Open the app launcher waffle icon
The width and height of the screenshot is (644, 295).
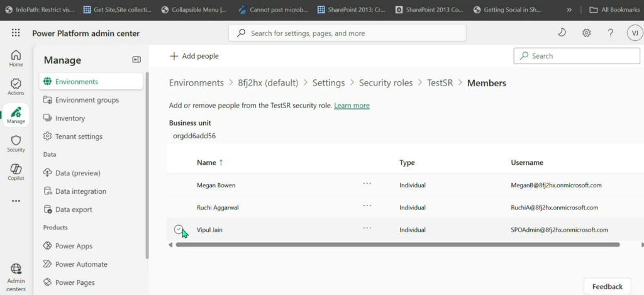(x=16, y=33)
